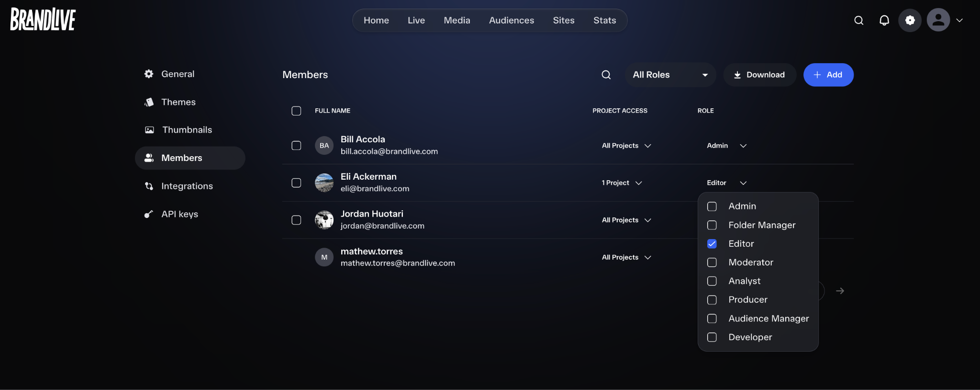
Task: Search members with the magnifier icon
Action: coord(606,75)
